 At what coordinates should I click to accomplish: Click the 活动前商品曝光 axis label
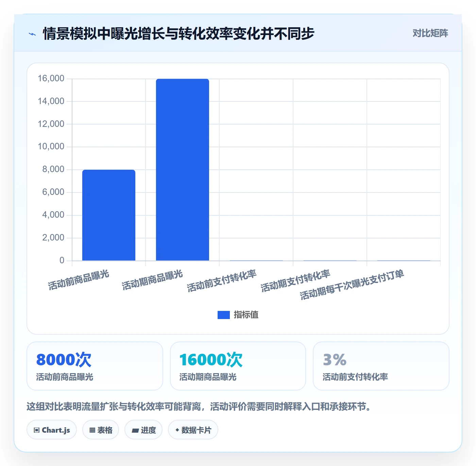point(79,280)
